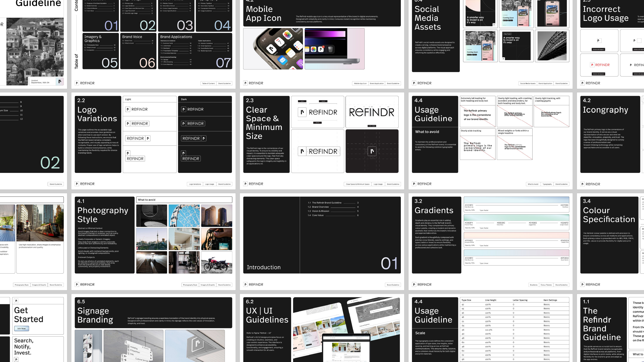
Task: Click the Colour Palette breadcrumb tag
Action: 546,285
